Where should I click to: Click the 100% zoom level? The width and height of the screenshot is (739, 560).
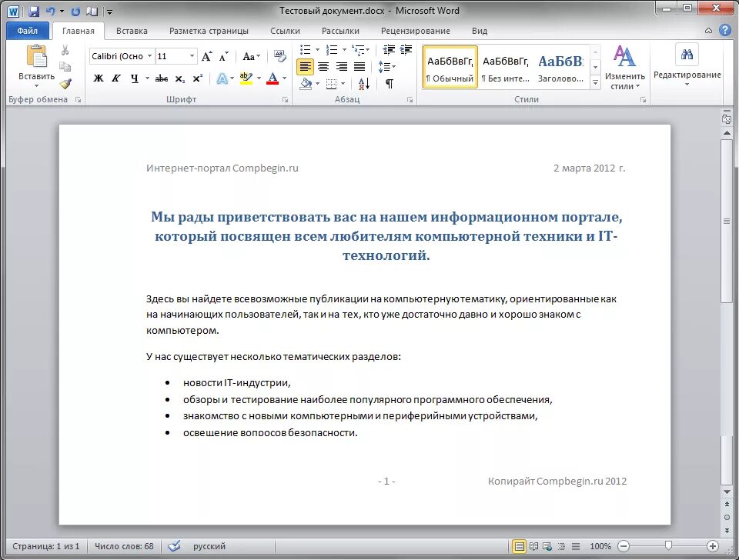click(600, 546)
